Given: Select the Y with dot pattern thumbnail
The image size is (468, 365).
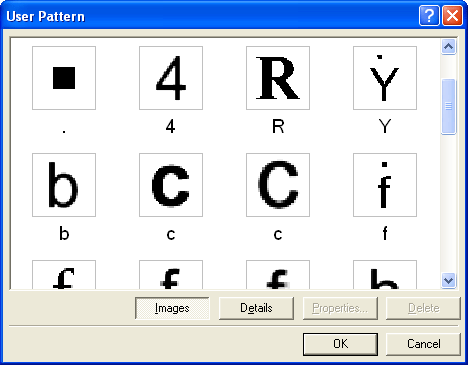Looking at the screenshot, I should (385, 78).
